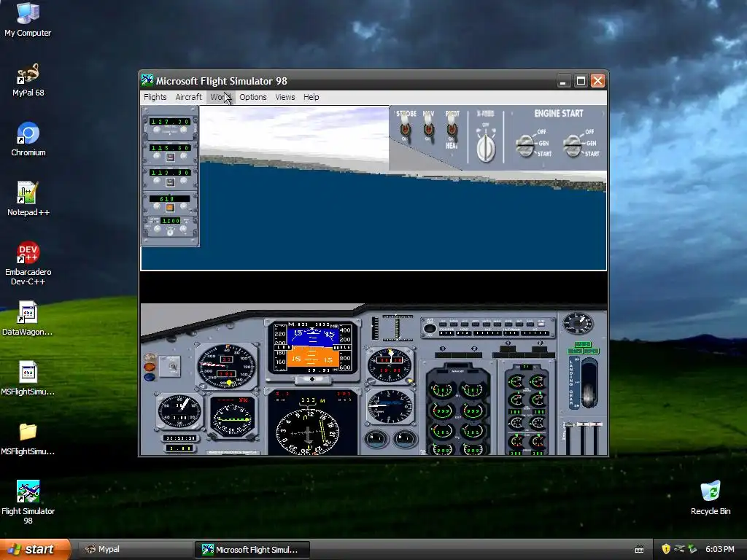747x560 pixels.
Task: Toggle the NAV2 ident button under 113.90
Action: coord(170,182)
